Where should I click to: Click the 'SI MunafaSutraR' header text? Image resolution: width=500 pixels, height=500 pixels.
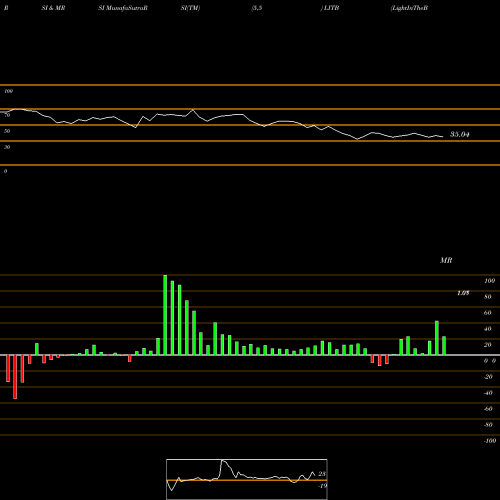coord(123,8)
